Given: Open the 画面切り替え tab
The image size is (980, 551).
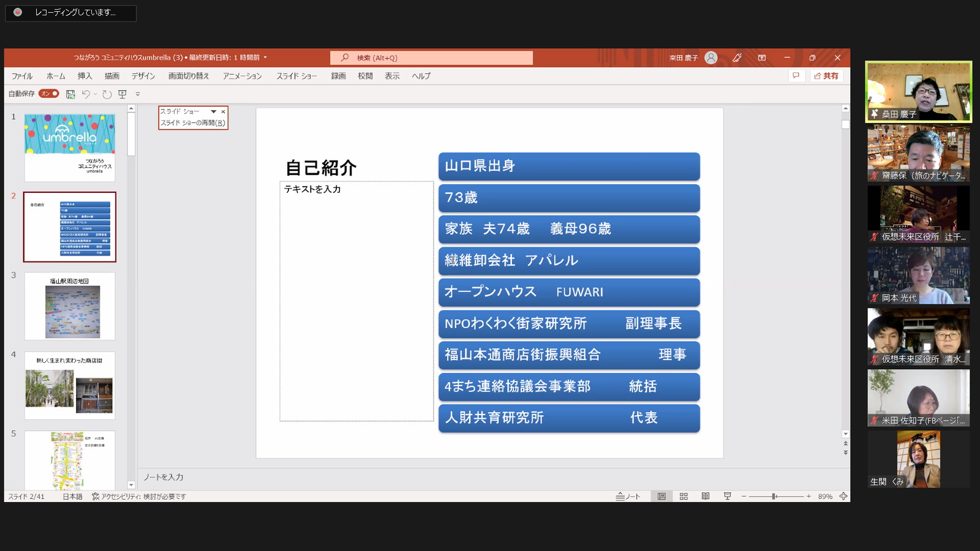Looking at the screenshot, I should [x=189, y=76].
